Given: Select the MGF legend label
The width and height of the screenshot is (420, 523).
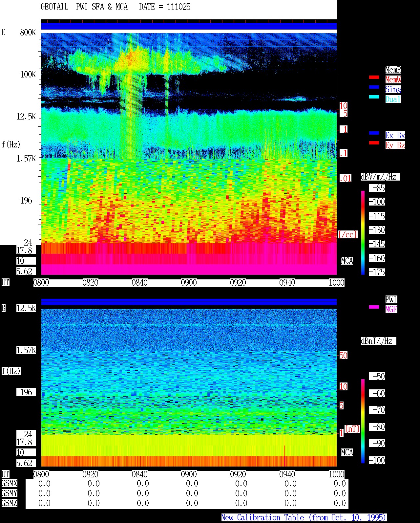Looking at the screenshot, I should tap(391, 309).
